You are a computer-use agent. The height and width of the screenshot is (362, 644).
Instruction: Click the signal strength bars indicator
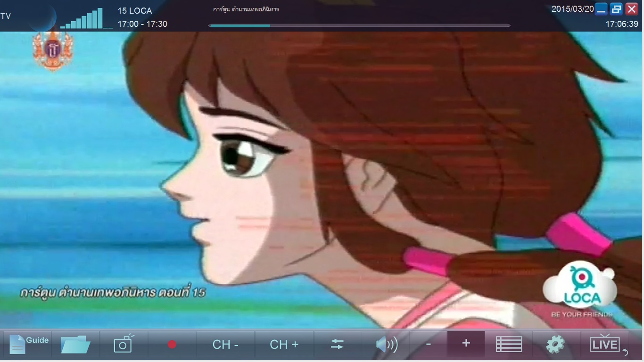[x=86, y=18]
